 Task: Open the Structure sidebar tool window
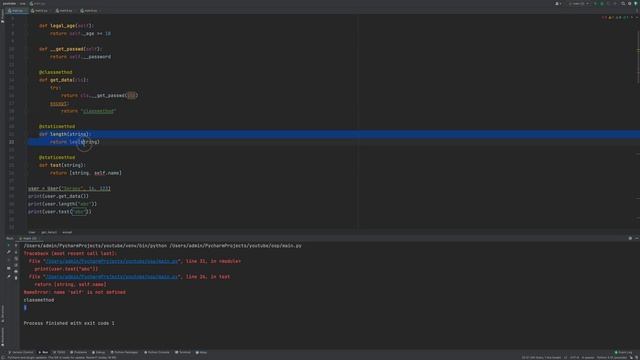click(x=2, y=313)
